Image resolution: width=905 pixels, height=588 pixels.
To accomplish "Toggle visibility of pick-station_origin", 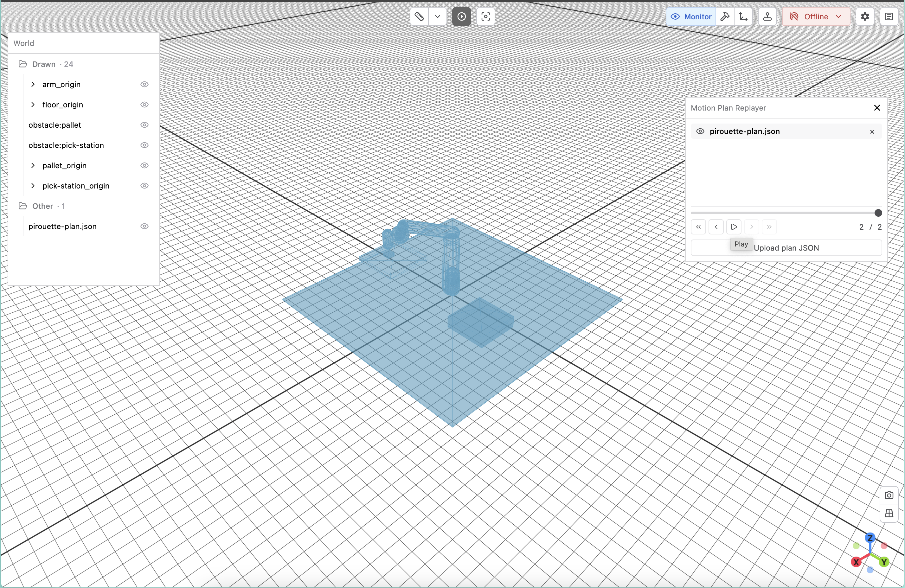I will point(144,186).
